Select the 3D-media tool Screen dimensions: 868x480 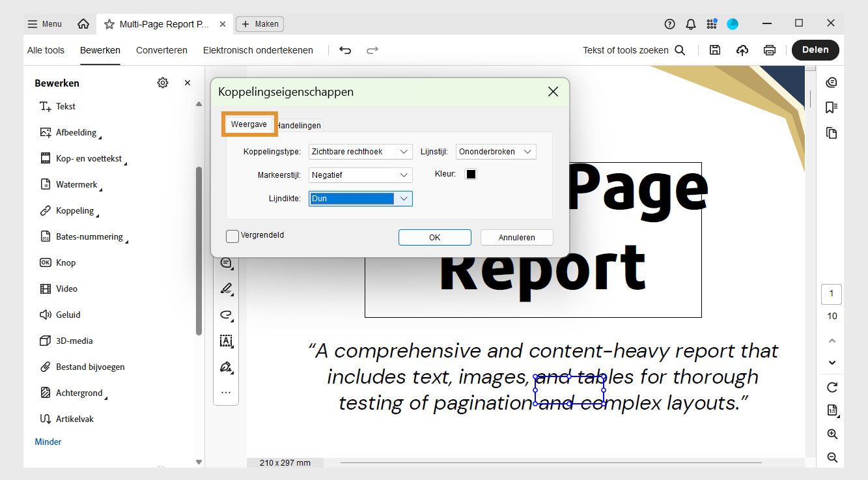(66, 341)
